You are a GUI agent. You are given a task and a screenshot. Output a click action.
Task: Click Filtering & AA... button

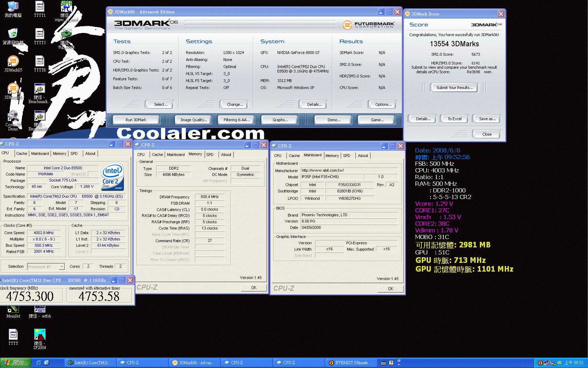pyautogui.click(x=237, y=120)
